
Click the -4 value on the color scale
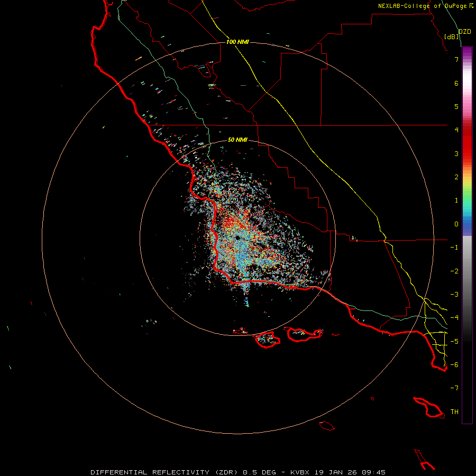pyautogui.click(x=454, y=318)
